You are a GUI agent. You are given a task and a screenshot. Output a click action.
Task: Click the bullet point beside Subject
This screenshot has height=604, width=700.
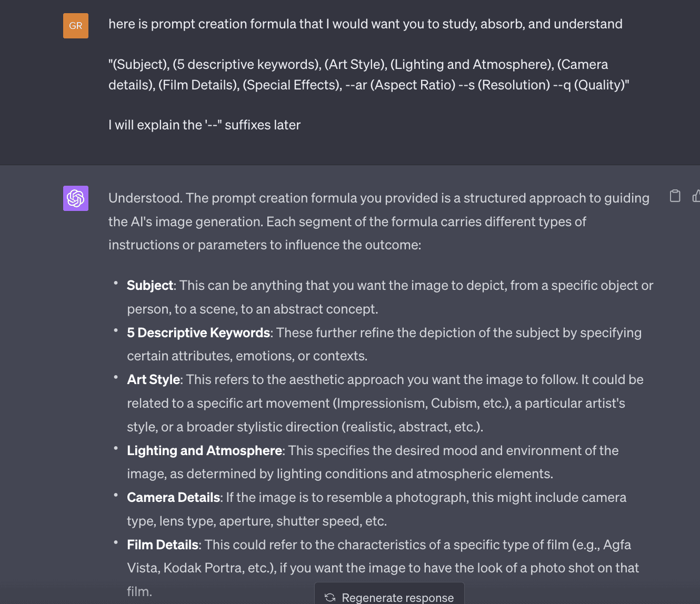[x=116, y=283]
